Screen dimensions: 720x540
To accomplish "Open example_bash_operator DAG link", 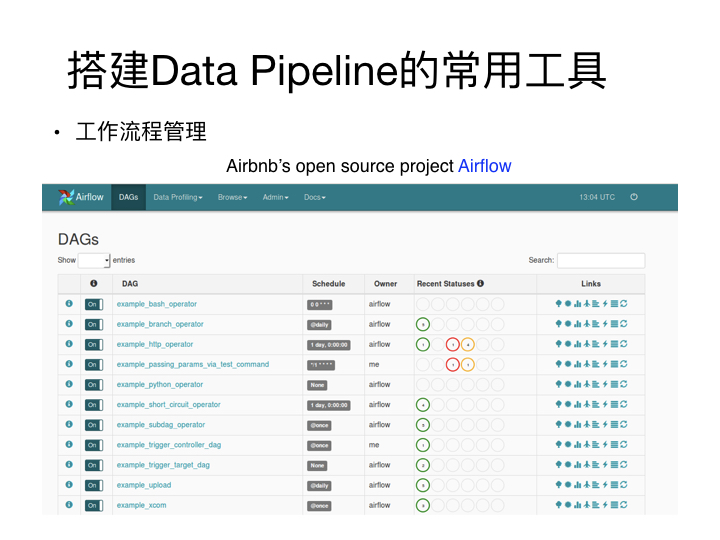I will 157,304.
